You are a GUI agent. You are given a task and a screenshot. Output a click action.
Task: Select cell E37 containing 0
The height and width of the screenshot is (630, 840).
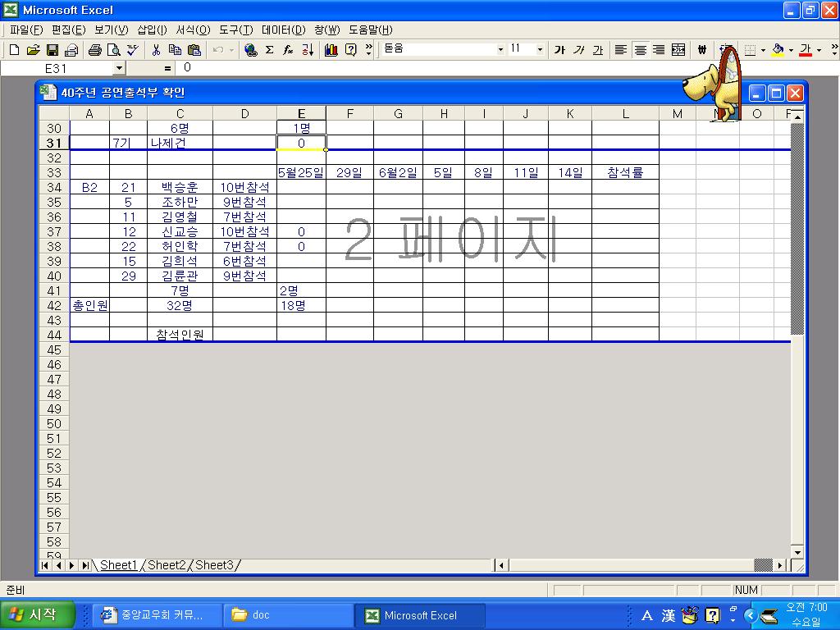(x=301, y=232)
